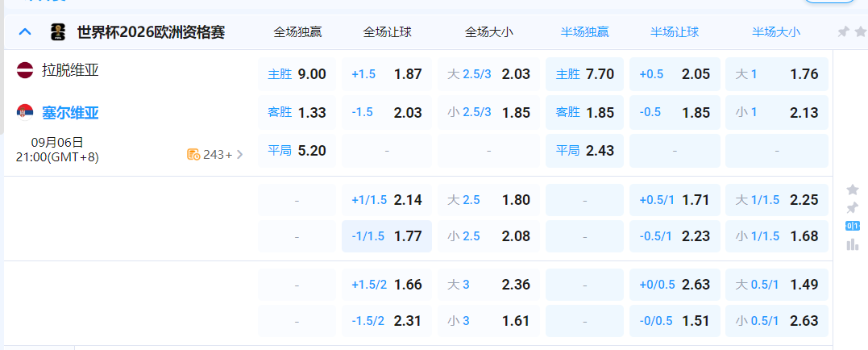The height and width of the screenshot is (350, 868).
Task: Bet on half-time 主胜 at 7.70
Action: pos(584,74)
